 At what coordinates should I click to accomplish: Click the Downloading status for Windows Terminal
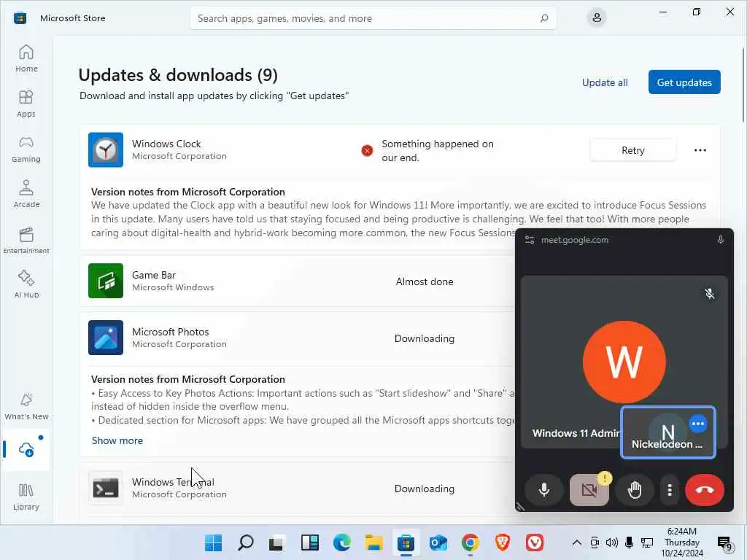click(425, 489)
